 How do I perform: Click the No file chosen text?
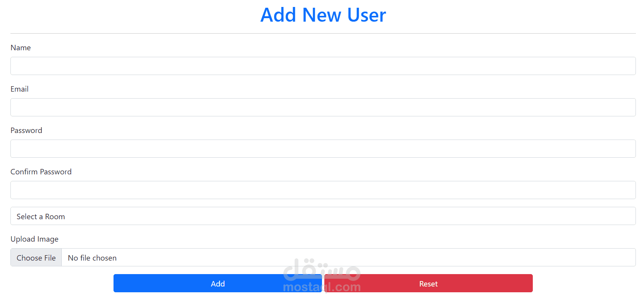[x=92, y=258]
